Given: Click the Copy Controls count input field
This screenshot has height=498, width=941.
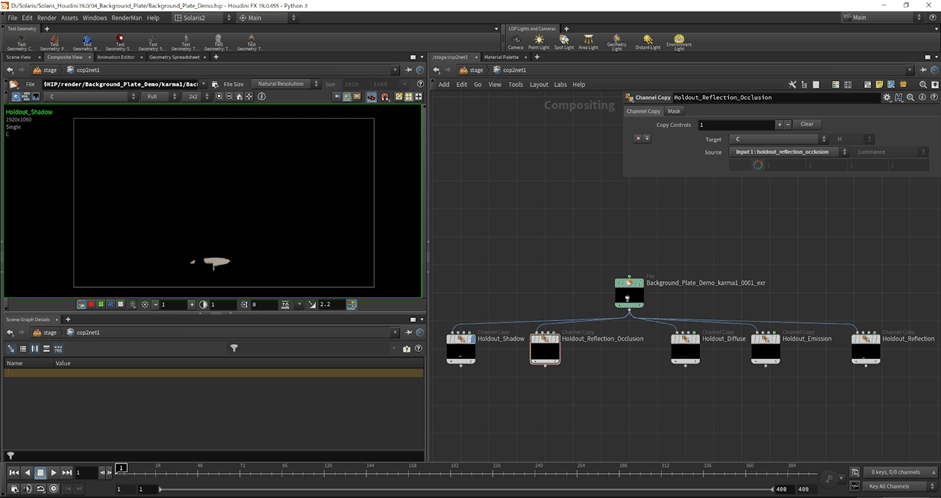Looking at the screenshot, I should click(x=736, y=125).
